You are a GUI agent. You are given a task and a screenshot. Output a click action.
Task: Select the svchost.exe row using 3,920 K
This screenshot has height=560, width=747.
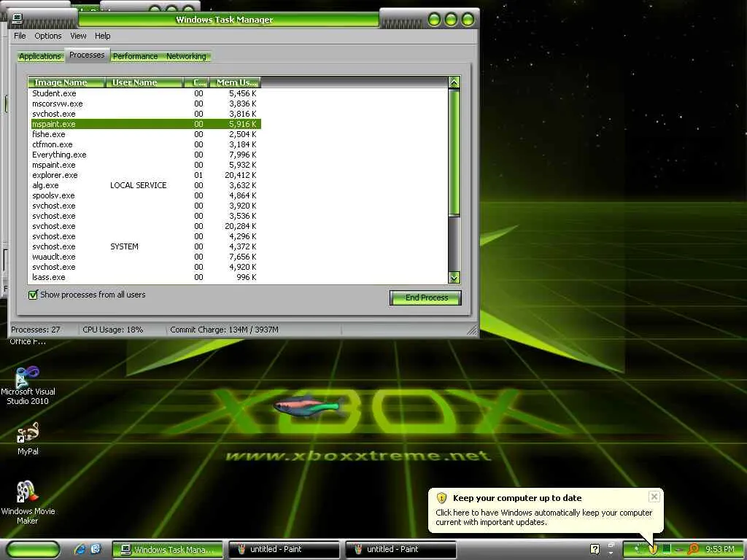click(145, 206)
